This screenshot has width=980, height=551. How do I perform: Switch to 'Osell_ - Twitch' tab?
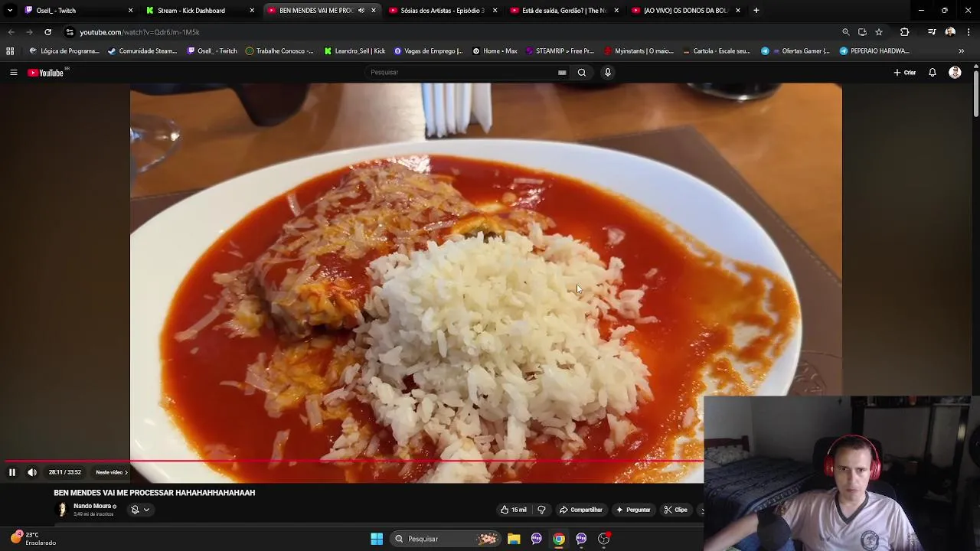tap(77, 11)
